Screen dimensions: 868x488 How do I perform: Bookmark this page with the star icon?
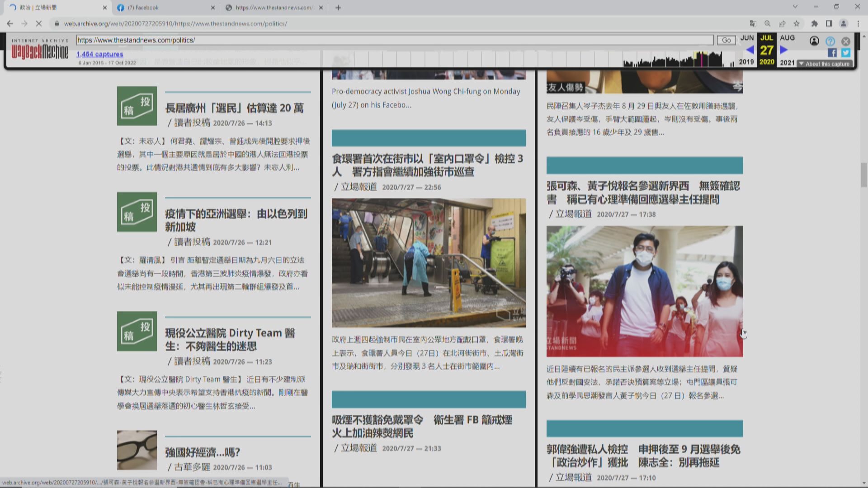797,23
